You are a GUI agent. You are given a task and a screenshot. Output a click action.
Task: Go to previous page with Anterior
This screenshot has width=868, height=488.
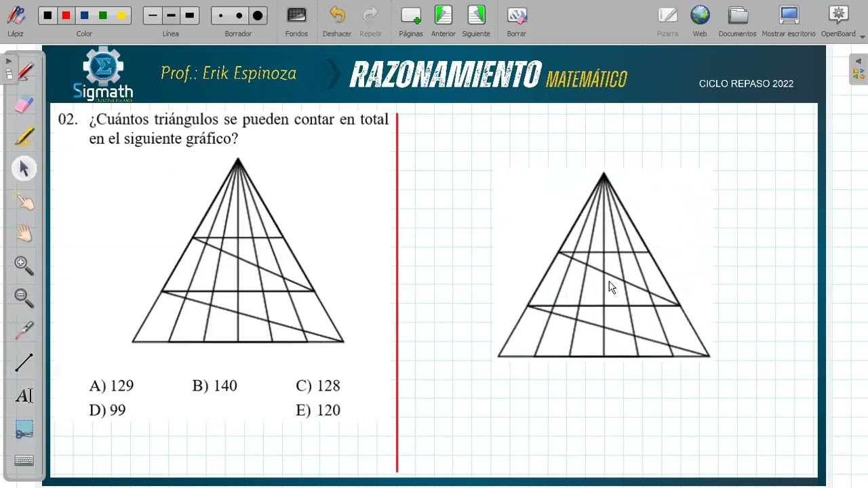(x=443, y=20)
